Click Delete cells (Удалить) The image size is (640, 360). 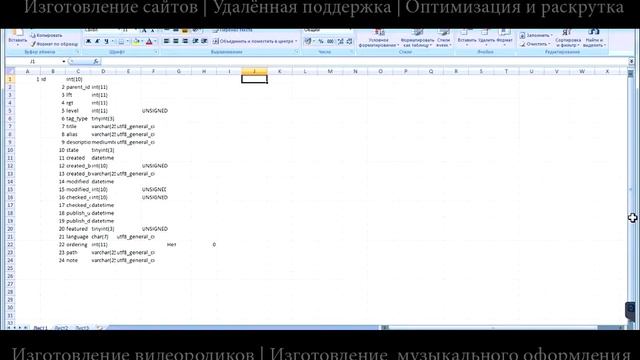[486, 38]
